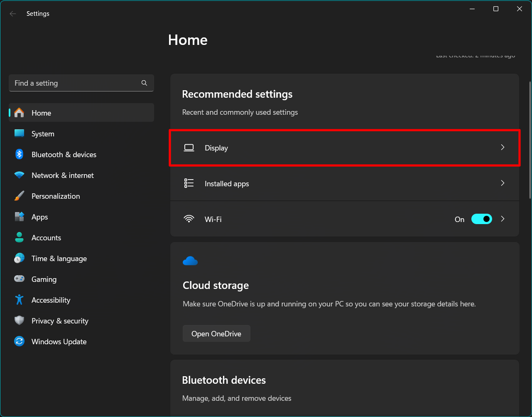Image resolution: width=532 pixels, height=417 pixels.
Task: Click the Personalization paintbrush icon
Action: click(x=19, y=196)
